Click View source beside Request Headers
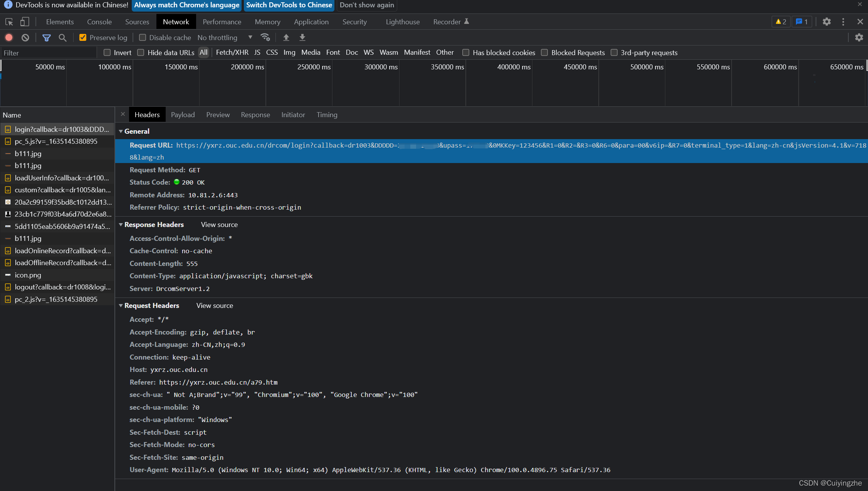This screenshot has height=491, width=868. (x=215, y=306)
